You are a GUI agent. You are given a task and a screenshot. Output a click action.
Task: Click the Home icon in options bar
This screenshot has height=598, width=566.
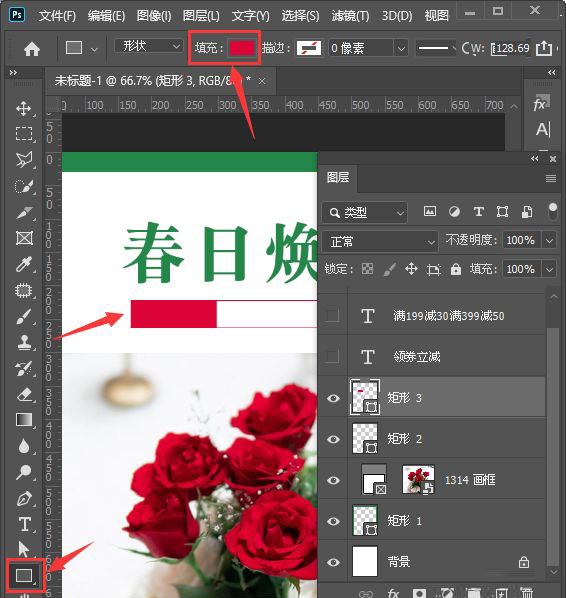[x=32, y=49]
